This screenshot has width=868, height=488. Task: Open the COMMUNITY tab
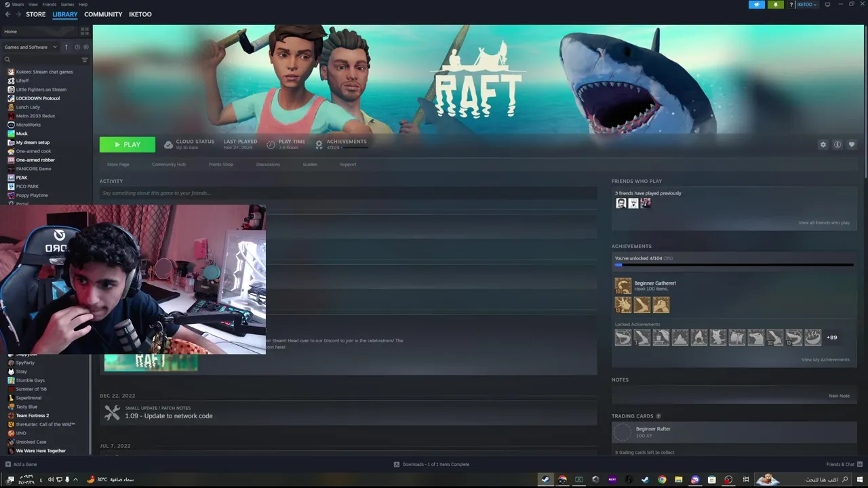coord(103,14)
